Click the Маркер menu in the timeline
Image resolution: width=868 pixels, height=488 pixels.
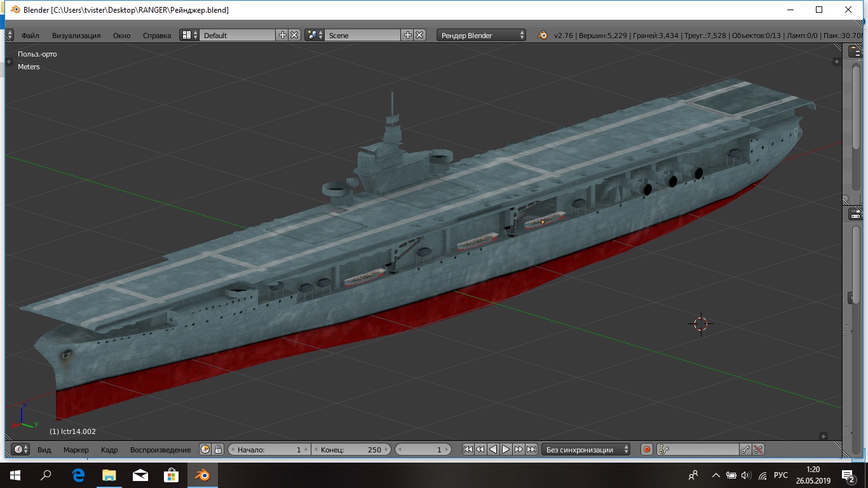click(76, 450)
